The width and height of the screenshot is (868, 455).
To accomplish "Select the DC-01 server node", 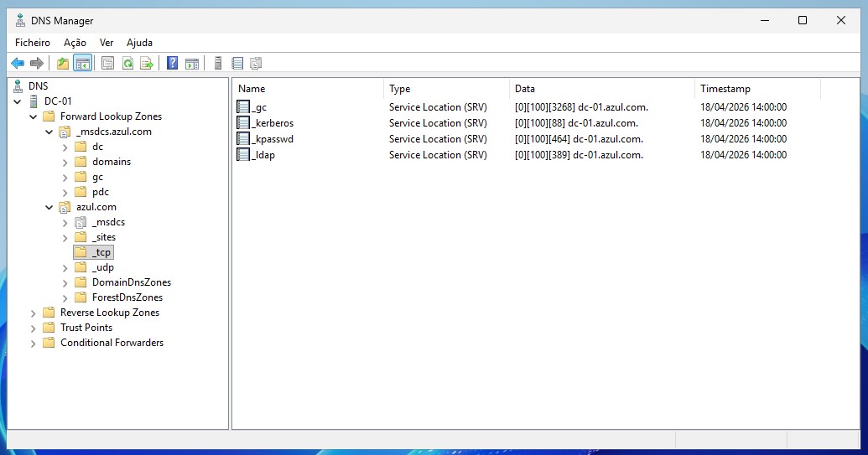I will [58, 101].
